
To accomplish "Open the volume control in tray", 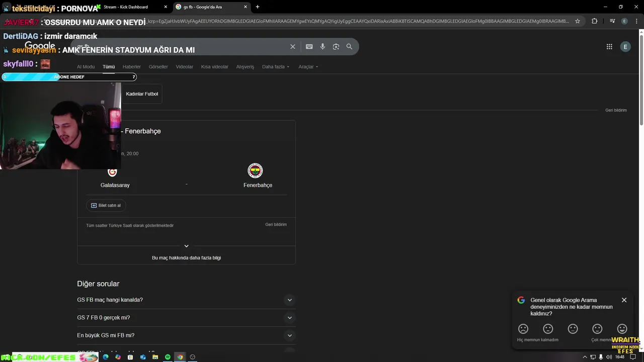I will click(x=609, y=357).
